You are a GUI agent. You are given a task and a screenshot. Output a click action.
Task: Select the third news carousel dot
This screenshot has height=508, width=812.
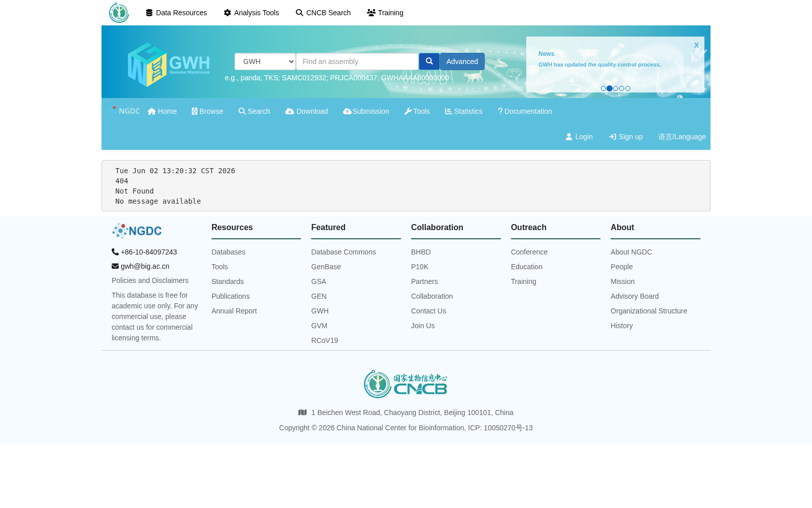[616, 88]
